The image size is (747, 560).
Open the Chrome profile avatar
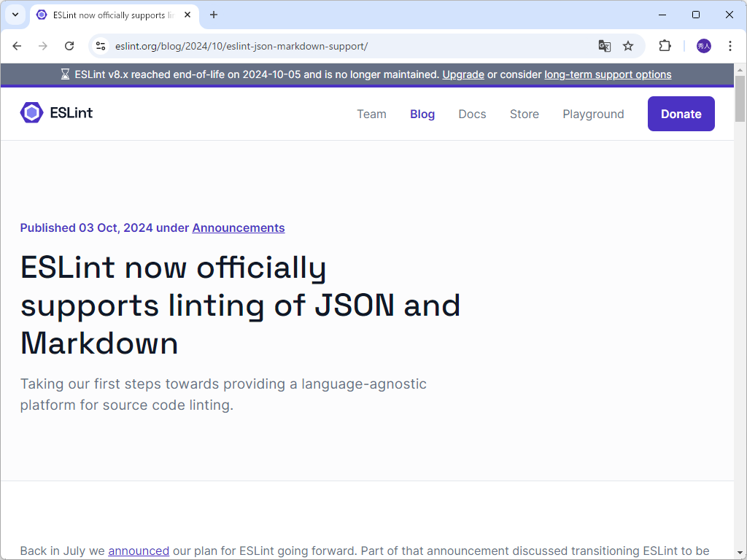[x=704, y=46]
